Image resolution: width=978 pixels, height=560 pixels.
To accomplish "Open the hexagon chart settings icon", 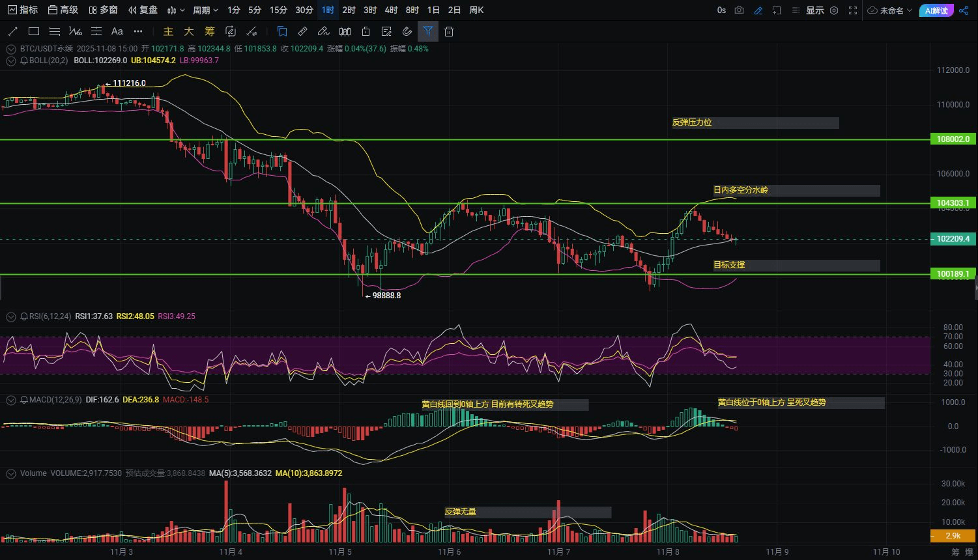I will [834, 10].
